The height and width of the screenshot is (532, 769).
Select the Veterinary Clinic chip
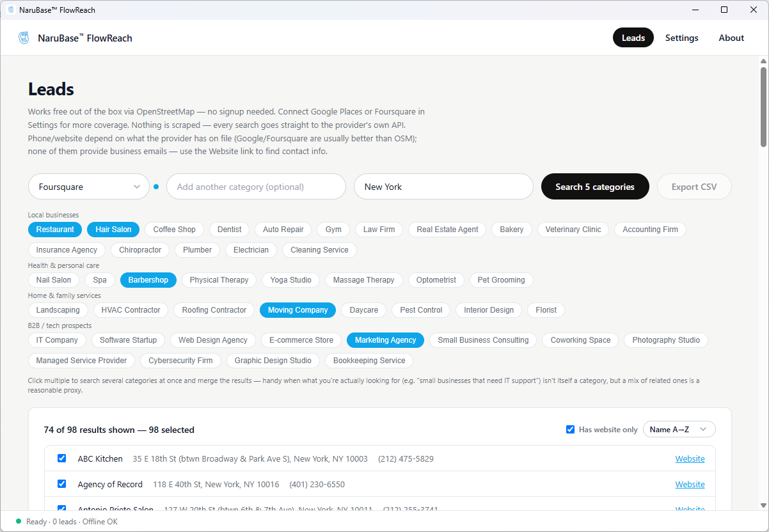[x=573, y=230]
